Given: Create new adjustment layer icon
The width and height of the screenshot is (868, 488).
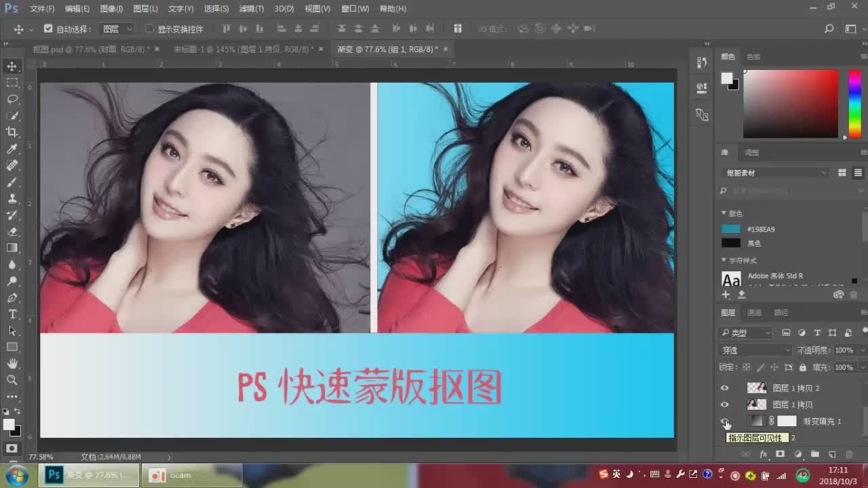Looking at the screenshot, I should click(x=798, y=454).
